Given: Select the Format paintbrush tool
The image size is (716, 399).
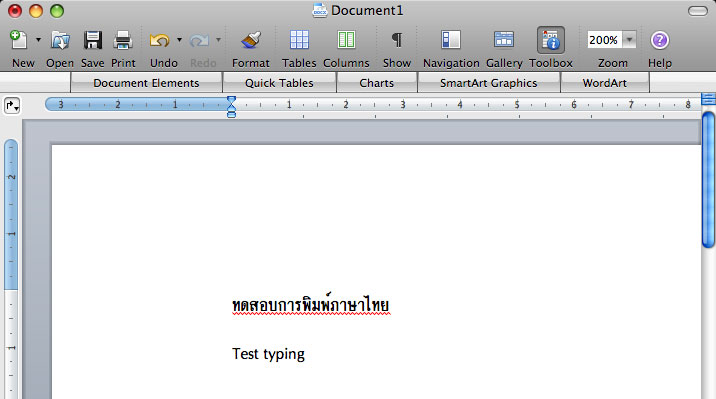Looking at the screenshot, I should (x=251, y=40).
